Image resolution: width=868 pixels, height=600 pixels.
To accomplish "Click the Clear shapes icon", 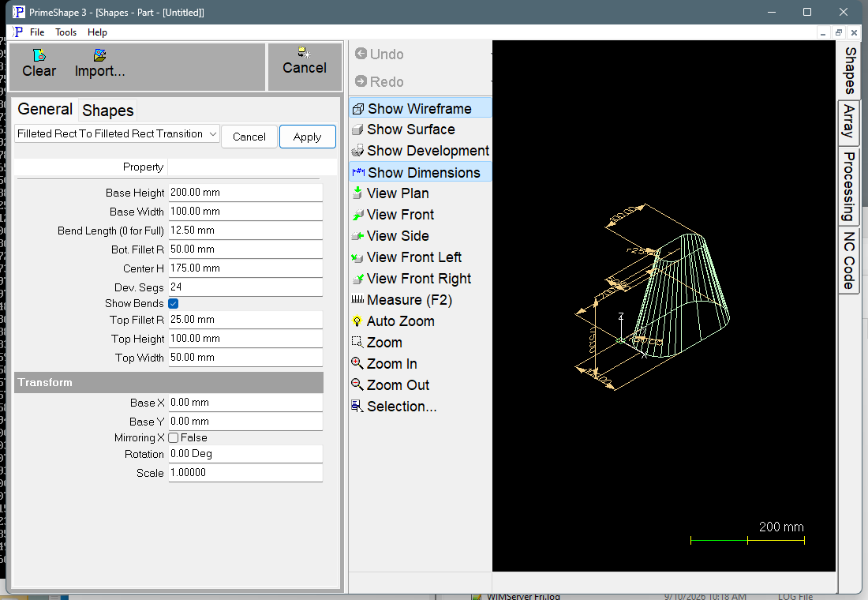I will pyautogui.click(x=39, y=55).
